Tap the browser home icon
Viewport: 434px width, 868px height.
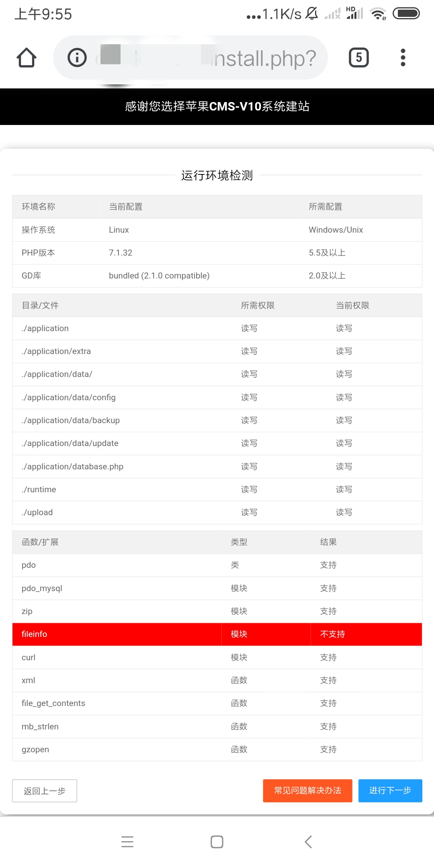(27, 57)
